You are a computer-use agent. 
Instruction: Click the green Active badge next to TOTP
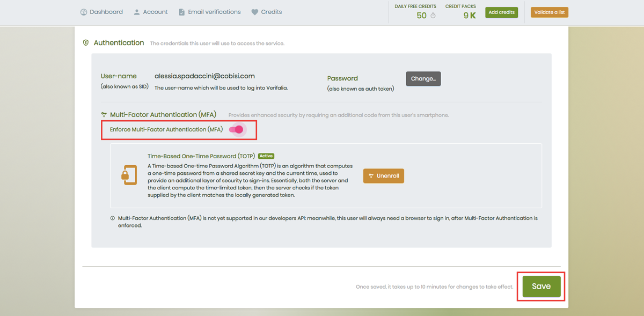click(266, 156)
